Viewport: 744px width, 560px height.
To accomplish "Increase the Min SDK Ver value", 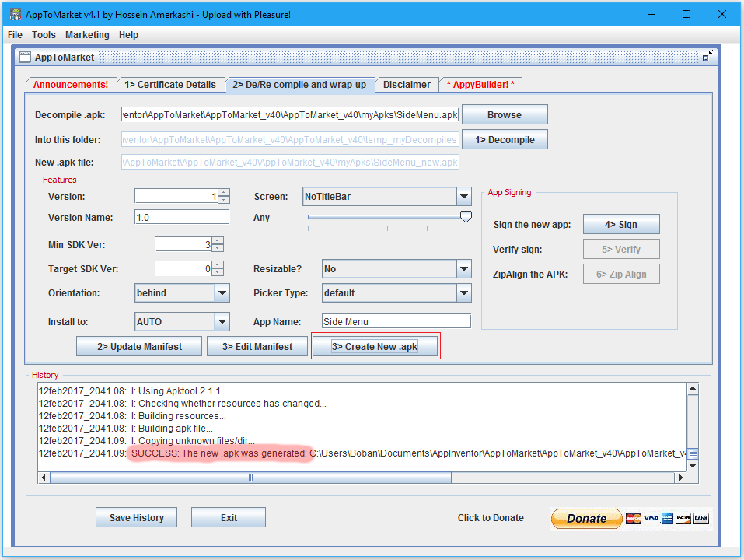I will 218,240.
